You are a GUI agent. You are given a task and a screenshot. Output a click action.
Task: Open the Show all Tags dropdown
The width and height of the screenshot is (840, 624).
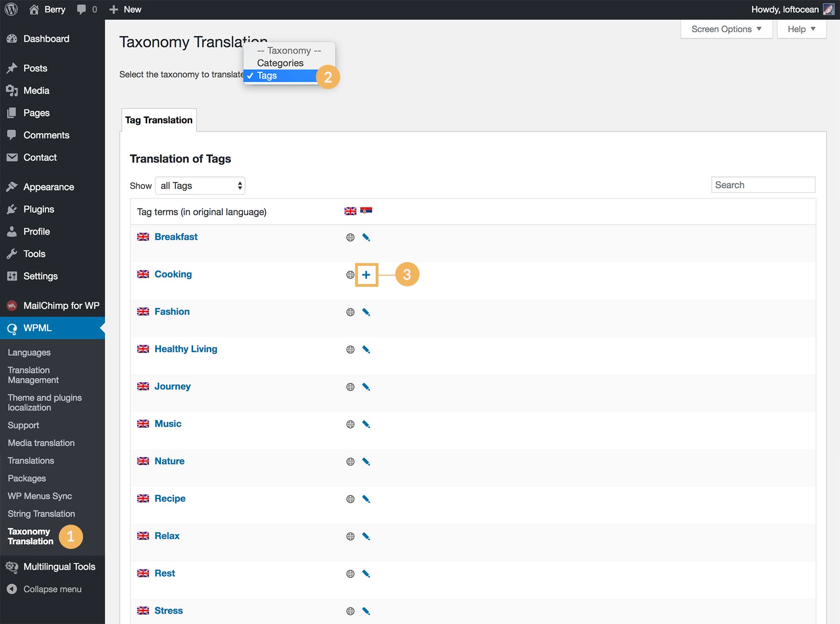200,186
